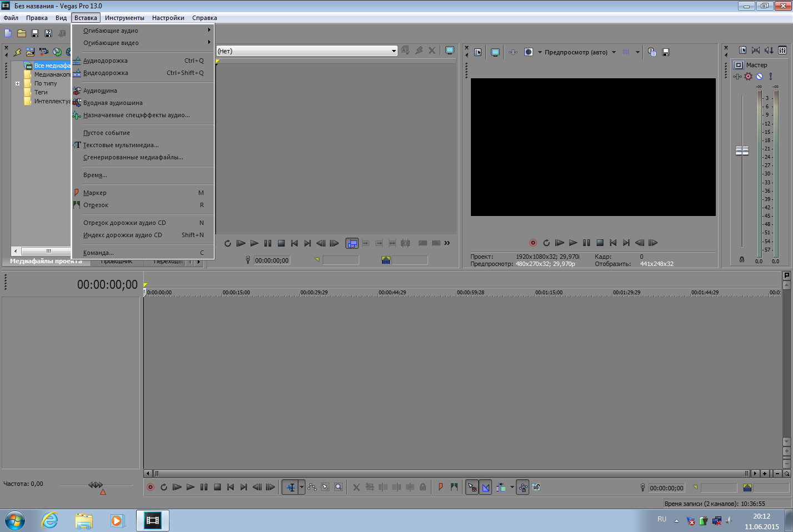
Task: Toggle Loop Playback in trimmer transport
Action: 228,243
